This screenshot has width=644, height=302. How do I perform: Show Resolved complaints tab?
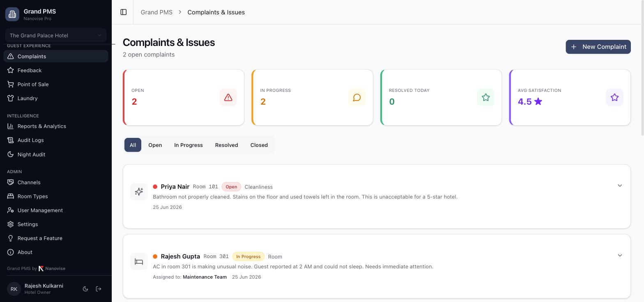pyautogui.click(x=226, y=145)
